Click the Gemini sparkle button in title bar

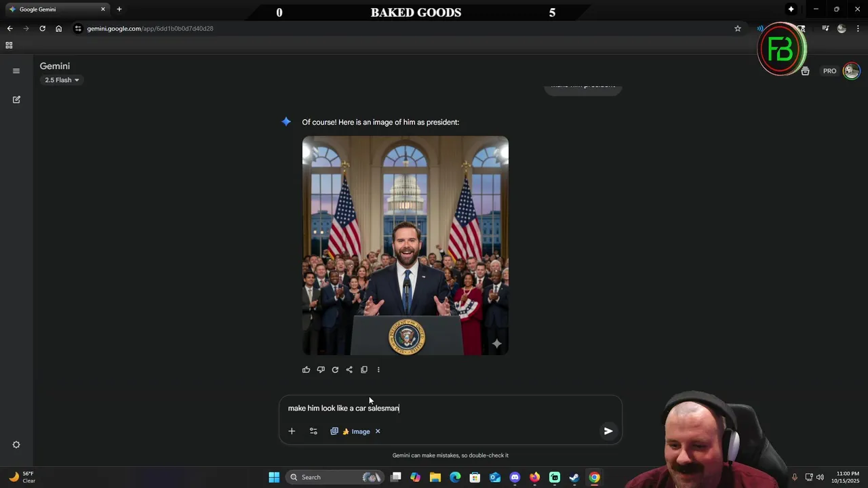(x=791, y=9)
